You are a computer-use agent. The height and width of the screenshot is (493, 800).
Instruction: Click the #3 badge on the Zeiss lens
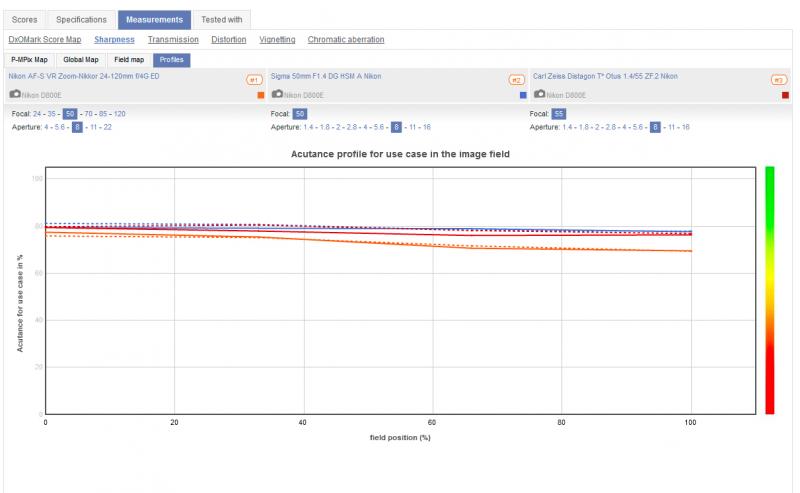click(x=779, y=80)
